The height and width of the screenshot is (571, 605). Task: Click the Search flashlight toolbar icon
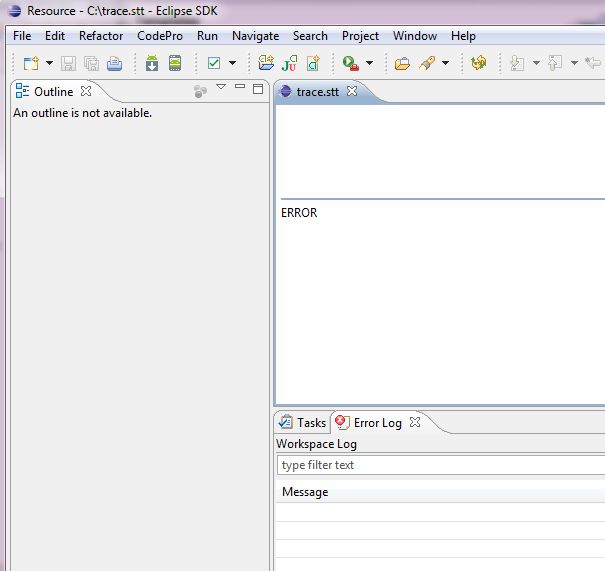pos(427,63)
